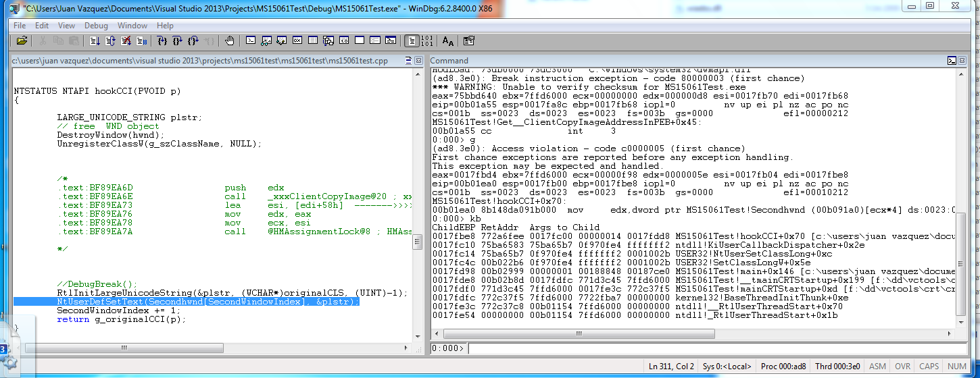Open the Command window's menu icon
This screenshot has height=378, width=980.
951,61
